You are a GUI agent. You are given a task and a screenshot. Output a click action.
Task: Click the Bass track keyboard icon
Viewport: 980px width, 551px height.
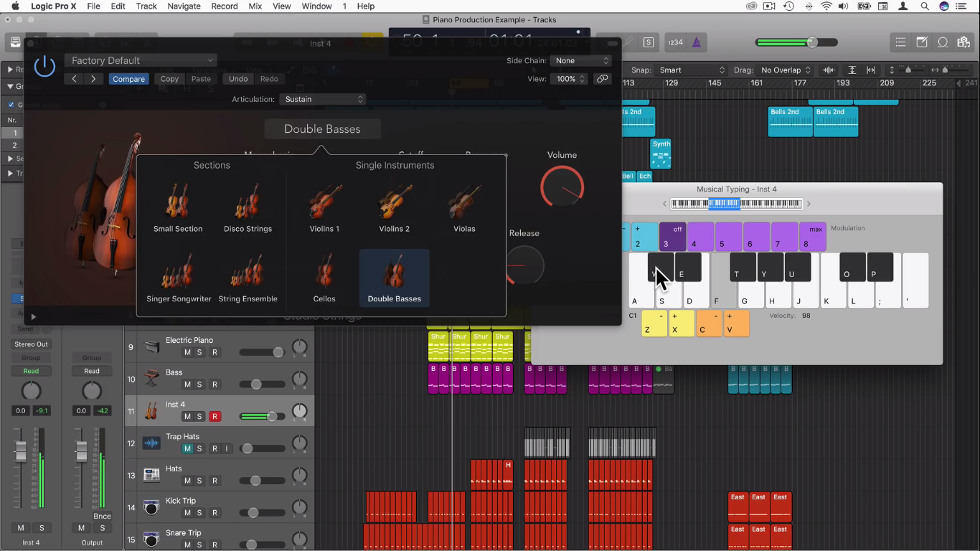click(151, 379)
